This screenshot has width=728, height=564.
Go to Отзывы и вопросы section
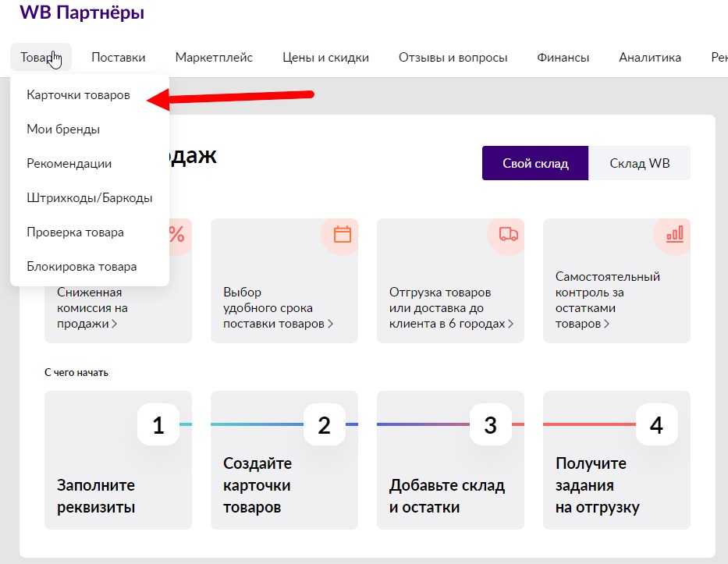coord(453,57)
